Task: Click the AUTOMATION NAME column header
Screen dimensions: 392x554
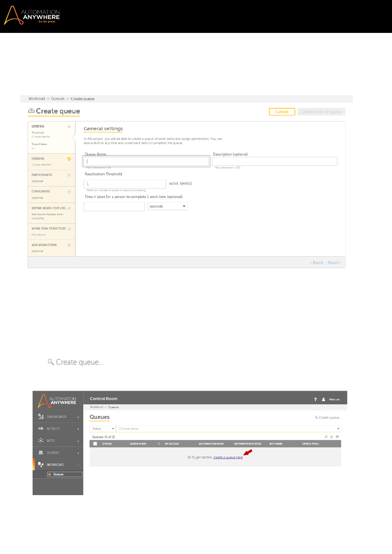Action: (211, 444)
